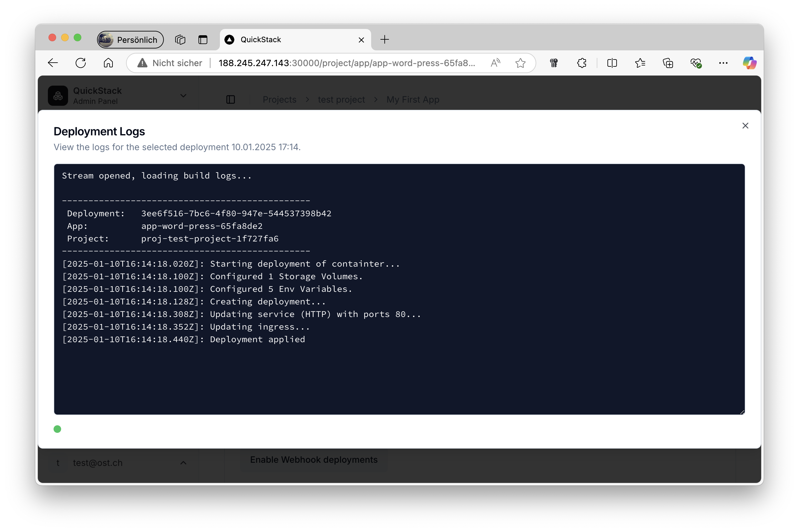Go to browser home page
The height and width of the screenshot is (532, 799).
pyautogui.click(x=108, y=63)
